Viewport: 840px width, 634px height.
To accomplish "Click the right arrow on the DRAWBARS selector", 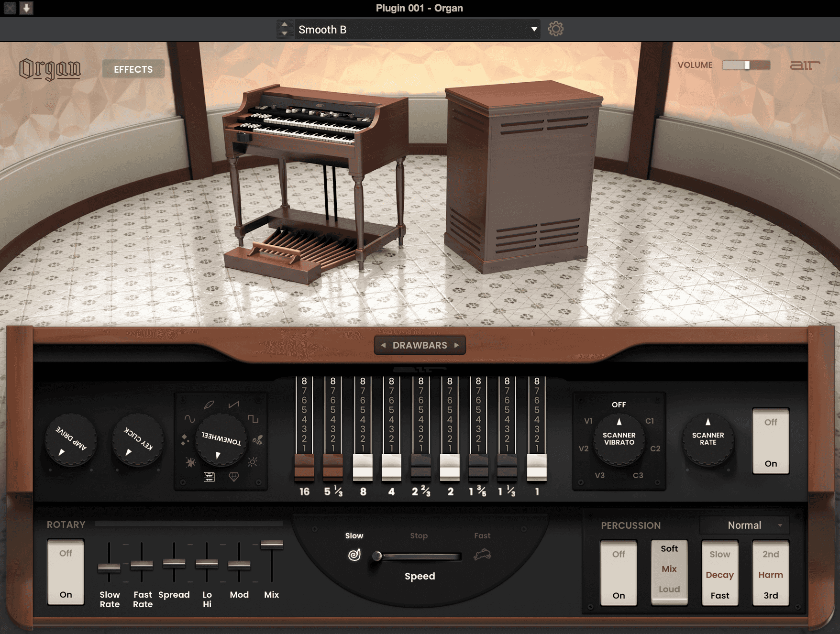I will pyautogui.click(x=457, y=345).
